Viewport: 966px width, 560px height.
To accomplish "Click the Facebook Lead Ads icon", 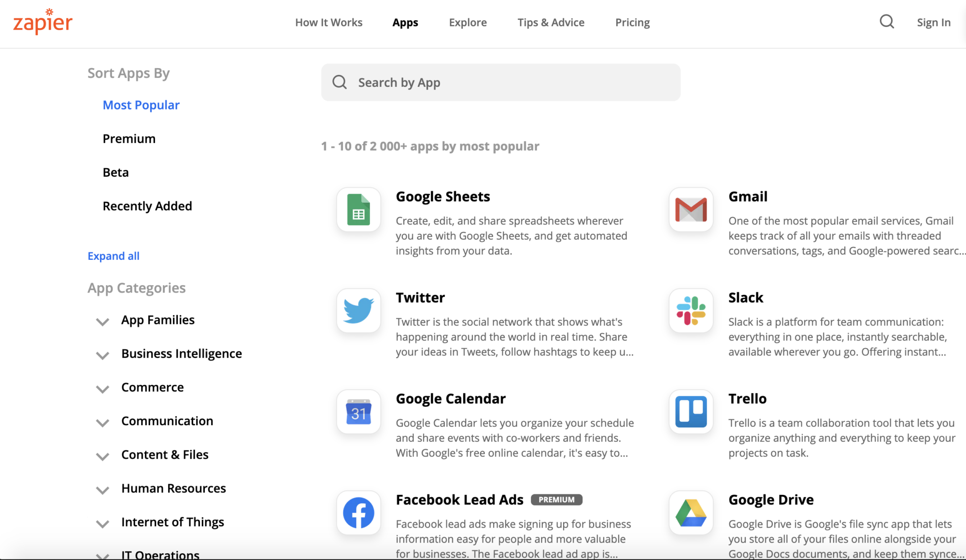I will [358, 513].
